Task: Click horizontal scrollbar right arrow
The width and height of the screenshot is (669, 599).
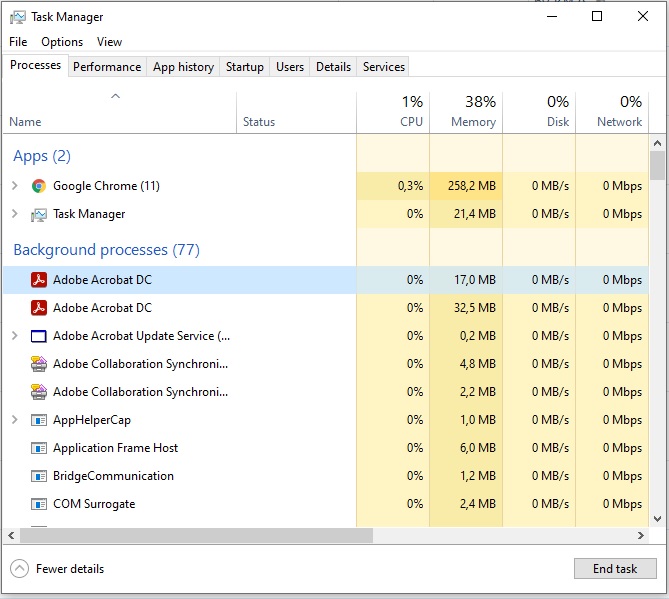Action: point(640,535)
